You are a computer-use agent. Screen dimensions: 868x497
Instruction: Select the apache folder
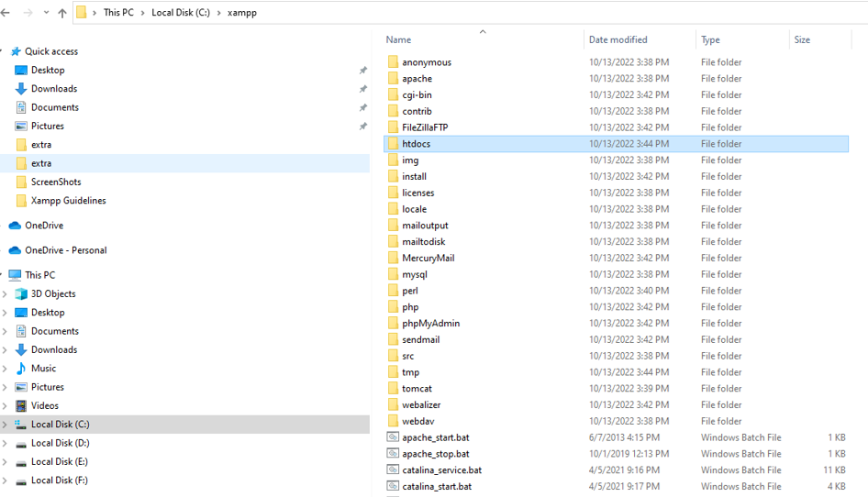click(x=417, y=79)
